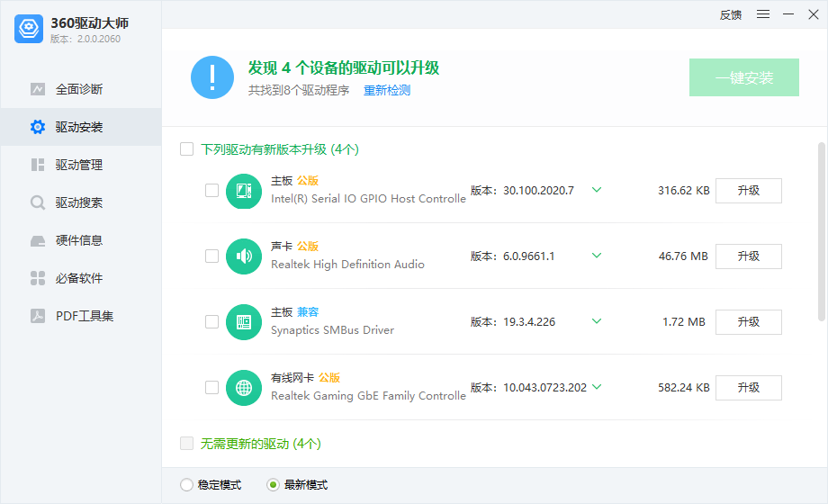The image size is (828, 504).
Task: Click the 驱动搜索 magnifier icon
Action: 38,202
